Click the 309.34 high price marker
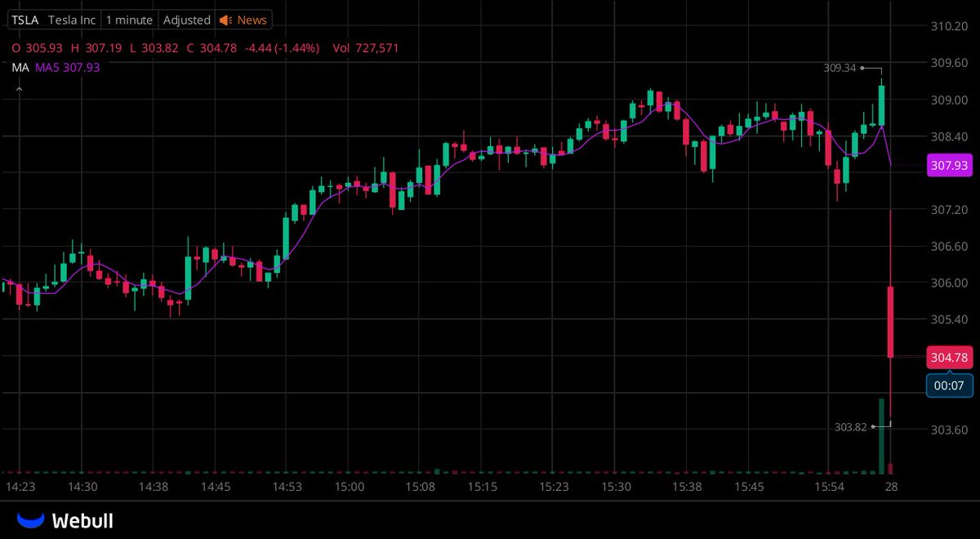The image size is (980, 539). [x=840, y=68]
